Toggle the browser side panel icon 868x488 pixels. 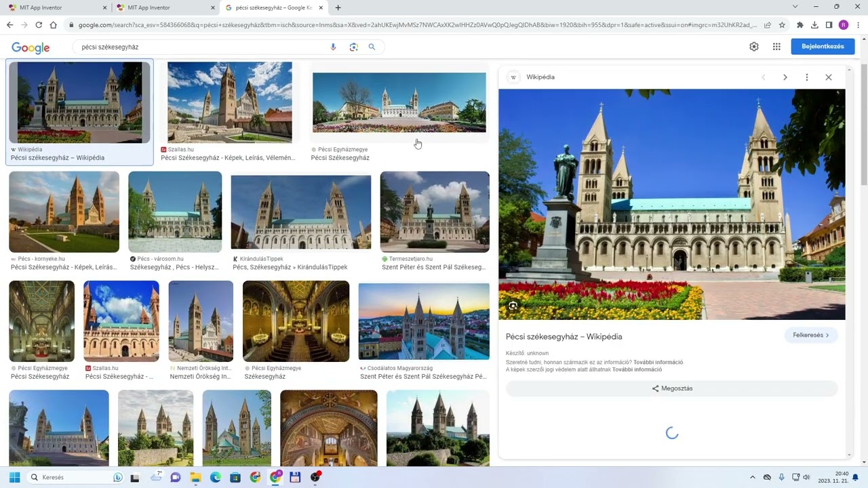click(x=829, y=25)
